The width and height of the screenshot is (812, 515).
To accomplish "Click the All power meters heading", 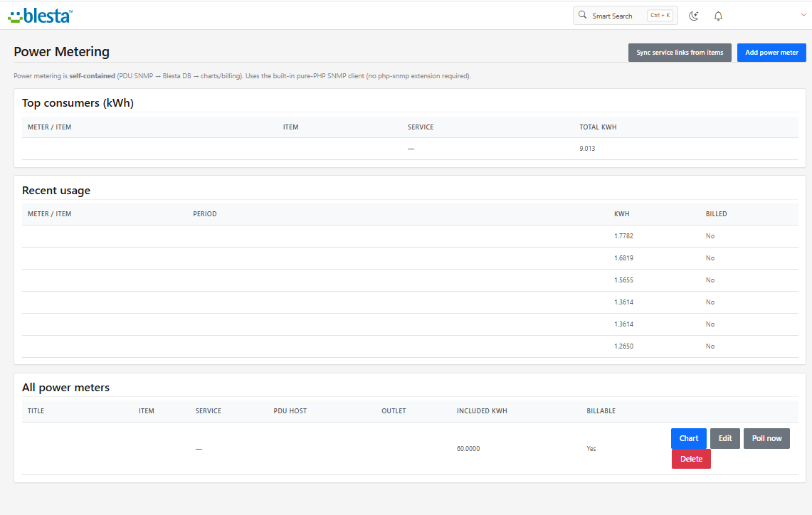I will (x=65, y=388).
